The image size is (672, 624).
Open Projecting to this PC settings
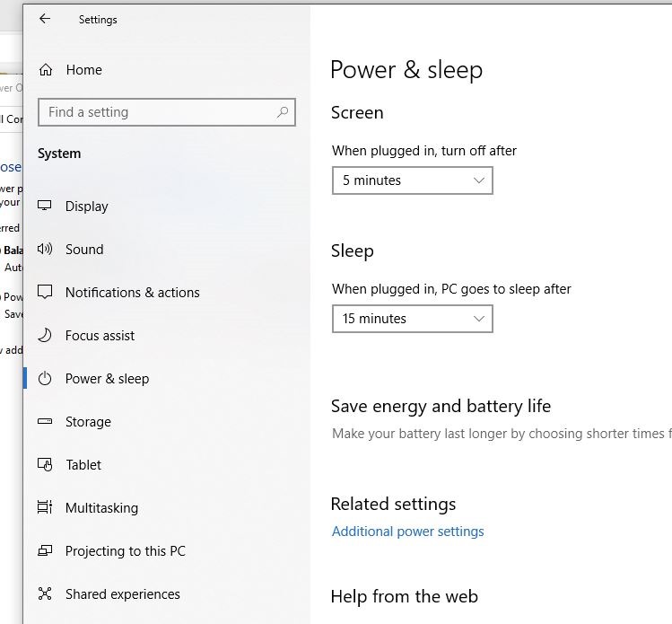125,551
